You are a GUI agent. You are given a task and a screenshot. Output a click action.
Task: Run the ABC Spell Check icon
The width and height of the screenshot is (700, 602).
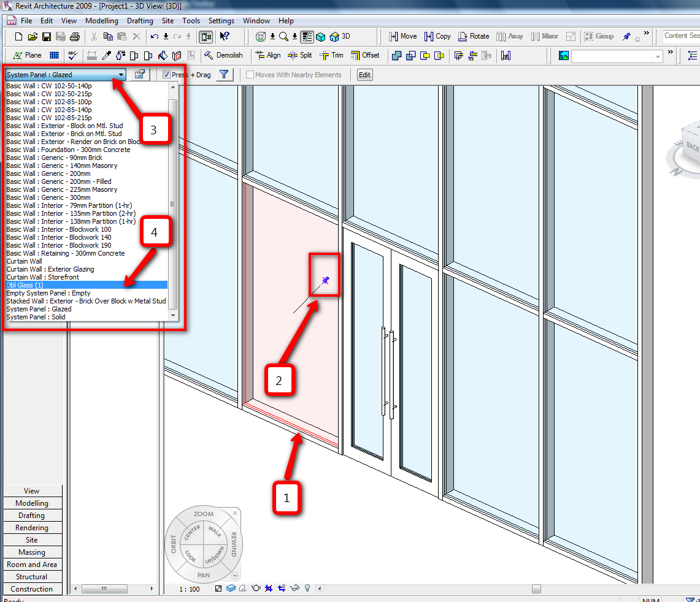[x=73, y=55]
